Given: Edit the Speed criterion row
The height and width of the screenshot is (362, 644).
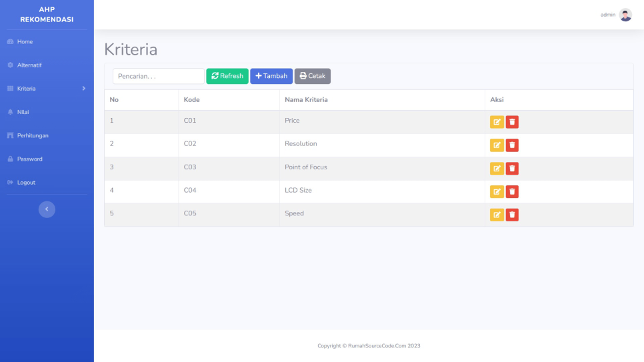Looking at the screenshot, I should [497, 215].
